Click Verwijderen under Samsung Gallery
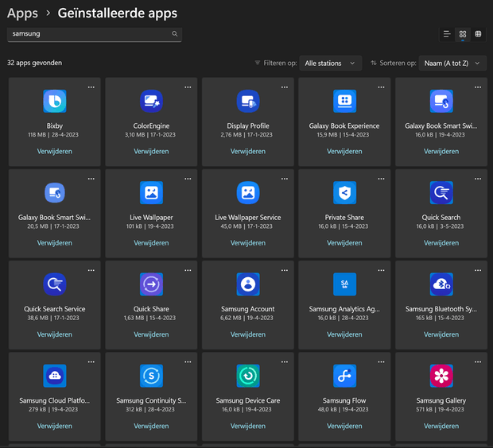This screenshot has height=448, width=493. click(441, 426)
